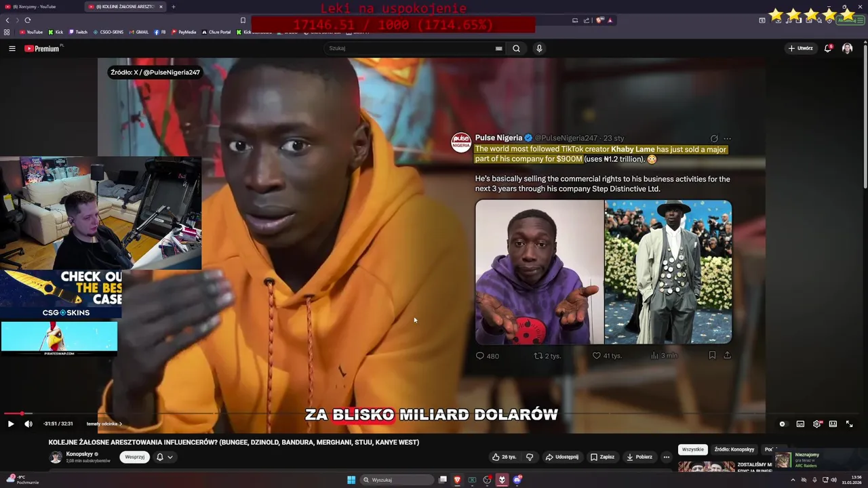
Task: Toggle theater mode view
Action: [833, 424]
